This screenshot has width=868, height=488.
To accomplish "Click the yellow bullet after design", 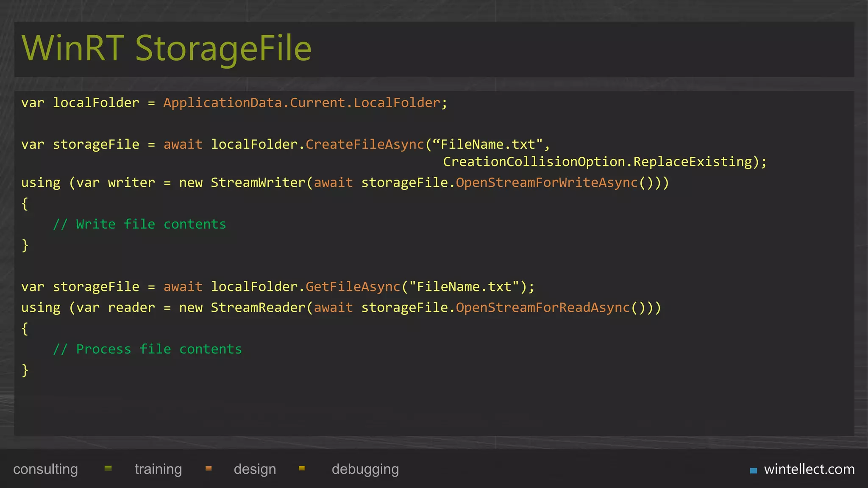I will (x=302, y=469).
